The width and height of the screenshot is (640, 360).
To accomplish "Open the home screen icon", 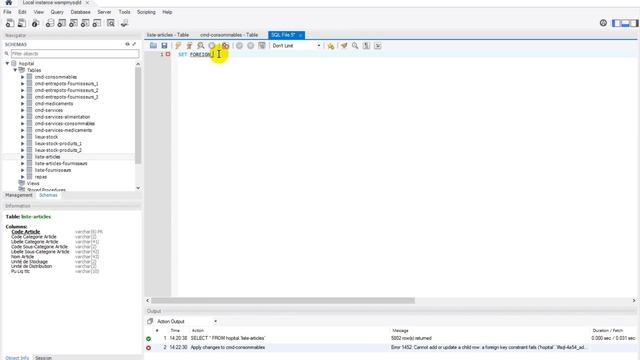I will click(9, 3).
